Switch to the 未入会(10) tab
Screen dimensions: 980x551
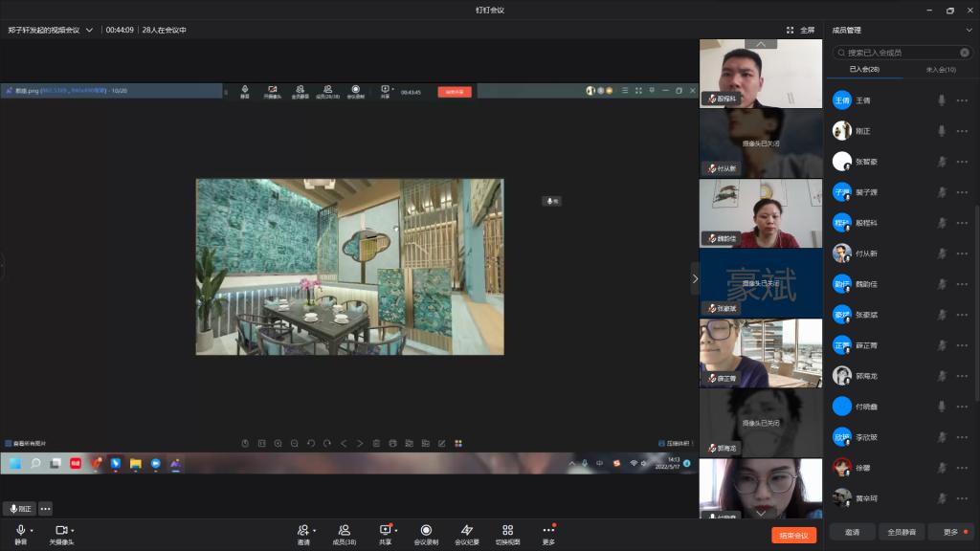coord(941,70)
